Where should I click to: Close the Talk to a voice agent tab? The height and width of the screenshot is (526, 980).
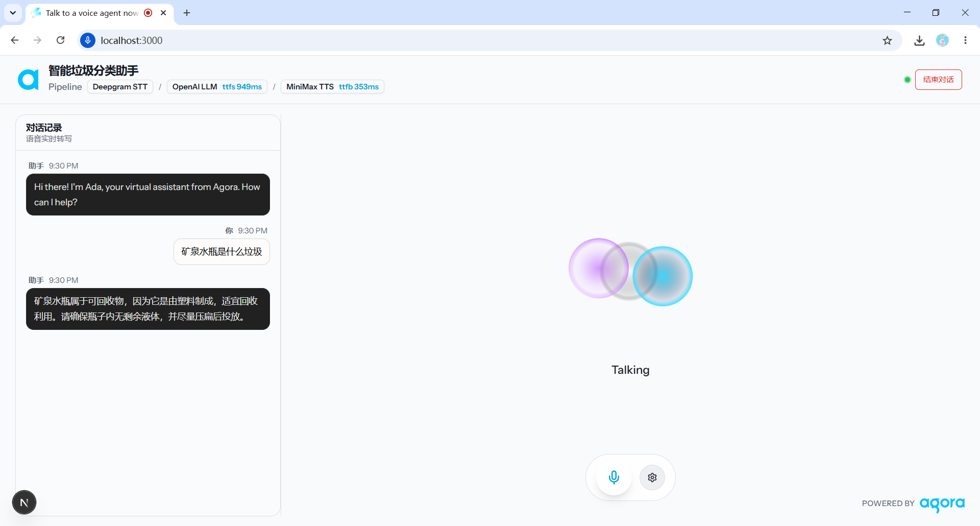click(163, 13)
